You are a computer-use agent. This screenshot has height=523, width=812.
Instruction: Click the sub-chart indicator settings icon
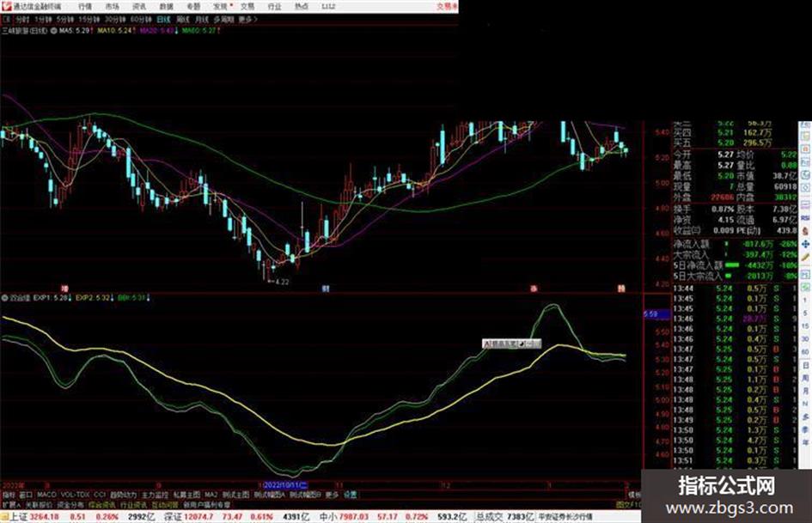[4, 298]
